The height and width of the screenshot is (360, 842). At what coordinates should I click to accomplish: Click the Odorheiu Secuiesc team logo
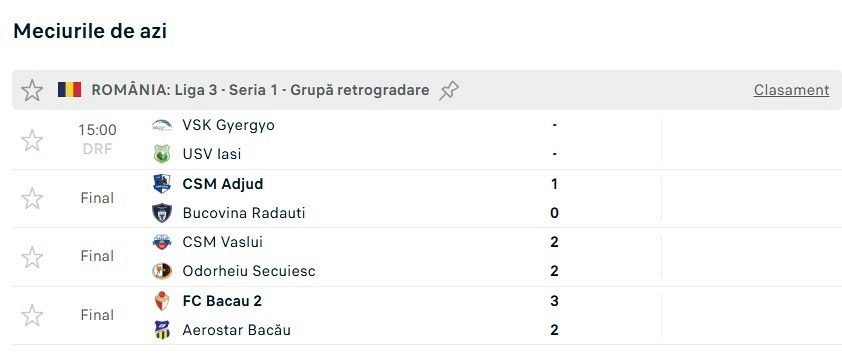point(162,271)
